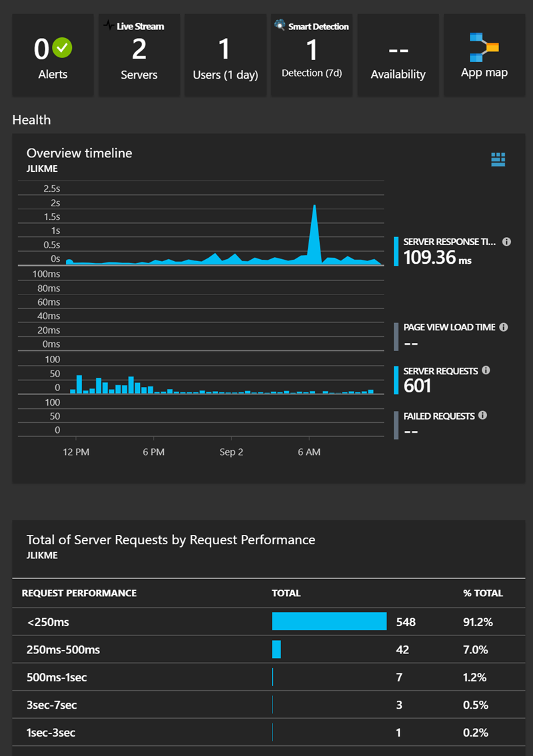Click the JLIKME label under Overview timeline

pos(42,169)
